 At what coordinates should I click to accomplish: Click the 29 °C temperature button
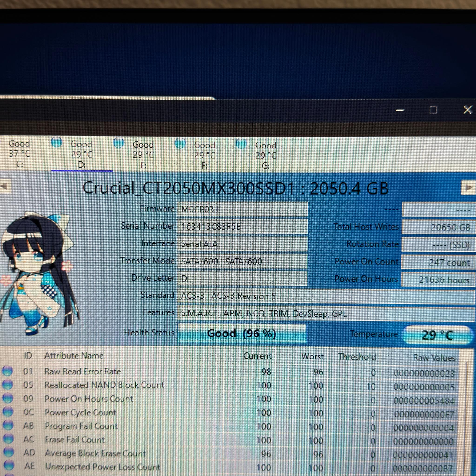[x=437, y=335]
